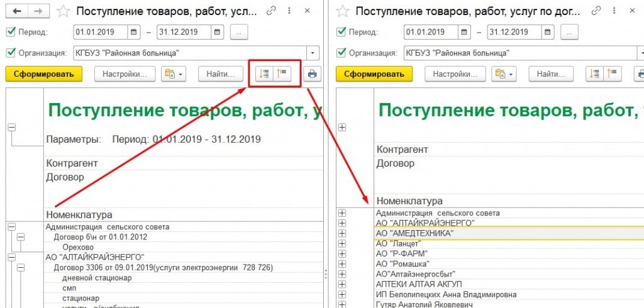The width and height of the screenshot is (644, 308).
Task: Uncheck the Период checkbox in left report
Action: pyautogui.click(x=9, y=32)
